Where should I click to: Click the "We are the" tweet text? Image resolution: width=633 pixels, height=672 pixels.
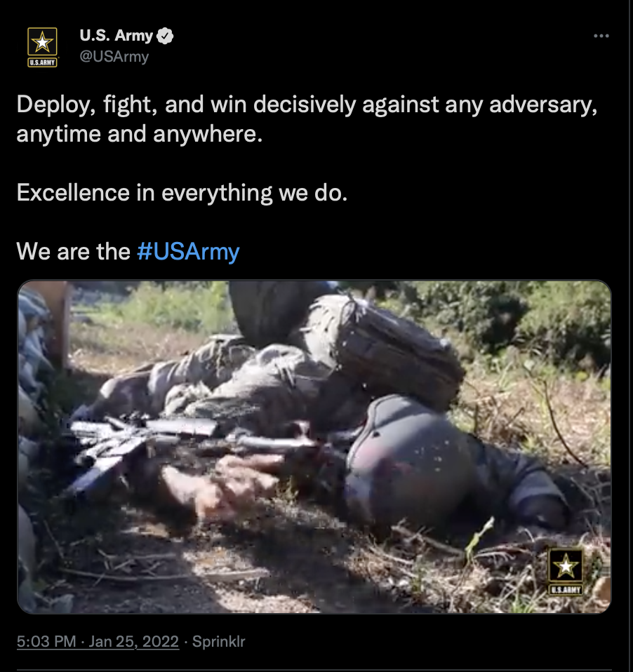coord(73,251)
